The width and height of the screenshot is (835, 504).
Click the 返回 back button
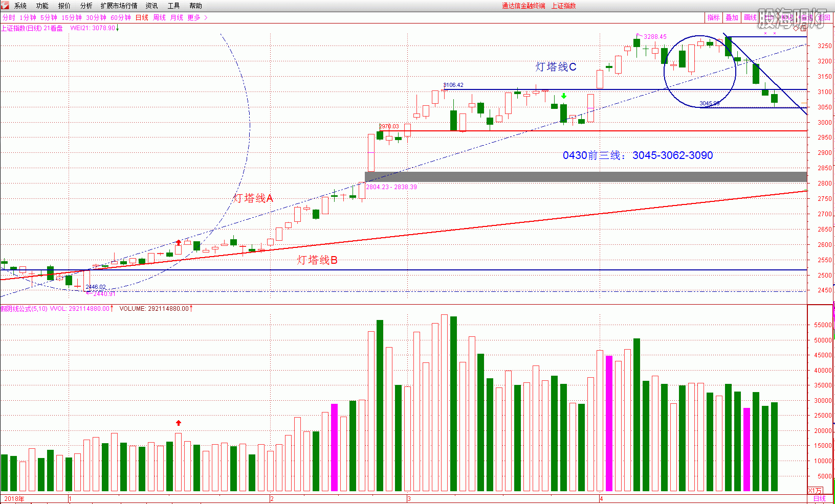coord(824,17)
